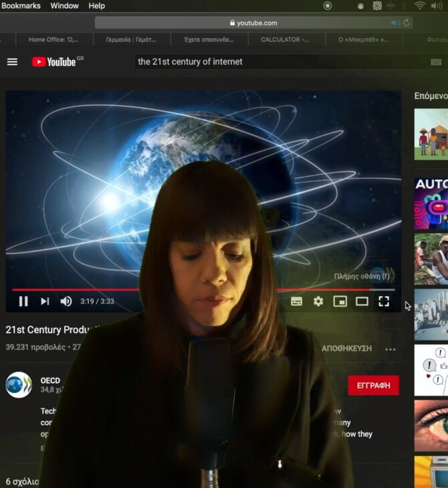448x488 pixels.
Task: Open the village cartoon suggested video
Action: click(x=431, y=134)
